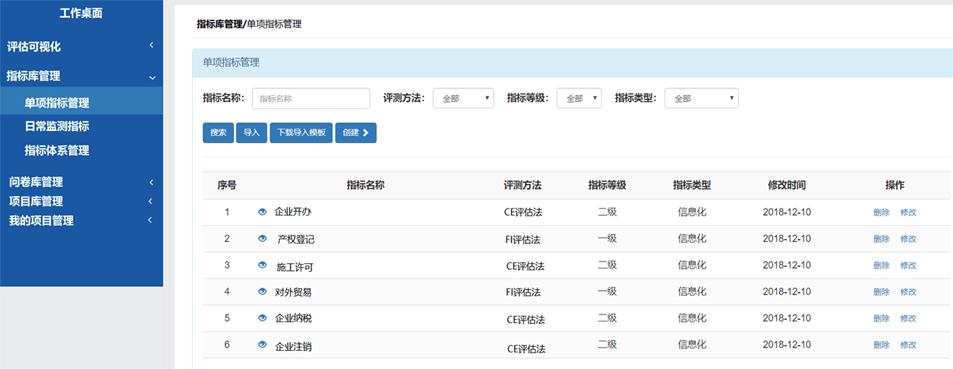Click 一级 in the 对外贸易 row
This screenshot has width=953, height=369.
click(x=607, y=291)
